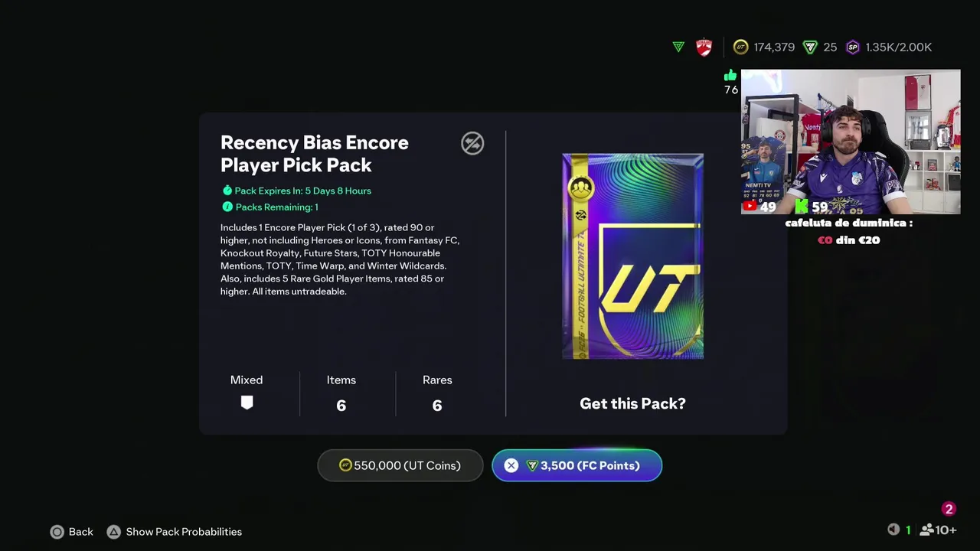Buy pack with 550,000 UT Coins

pyautogui.click(x=400, y=465)
